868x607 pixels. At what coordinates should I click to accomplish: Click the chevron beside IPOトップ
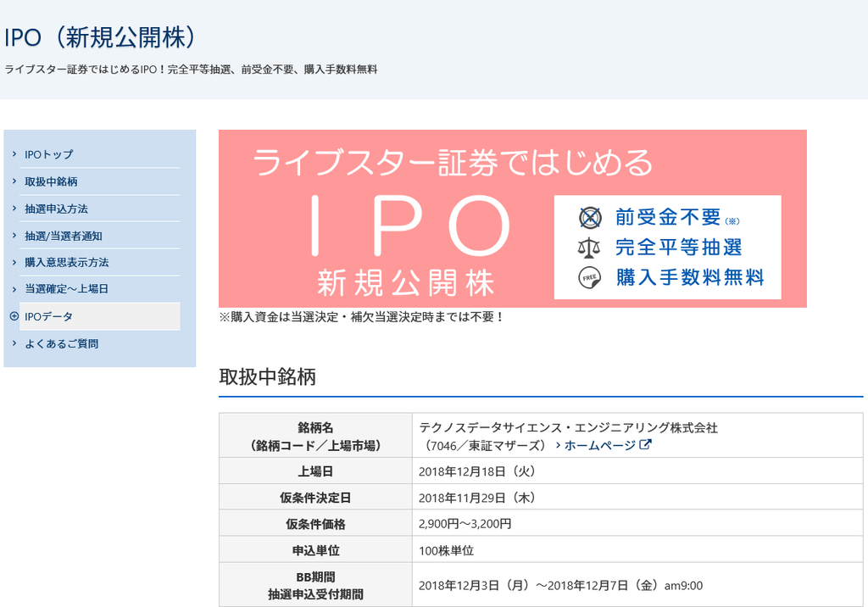coord(14,154)
